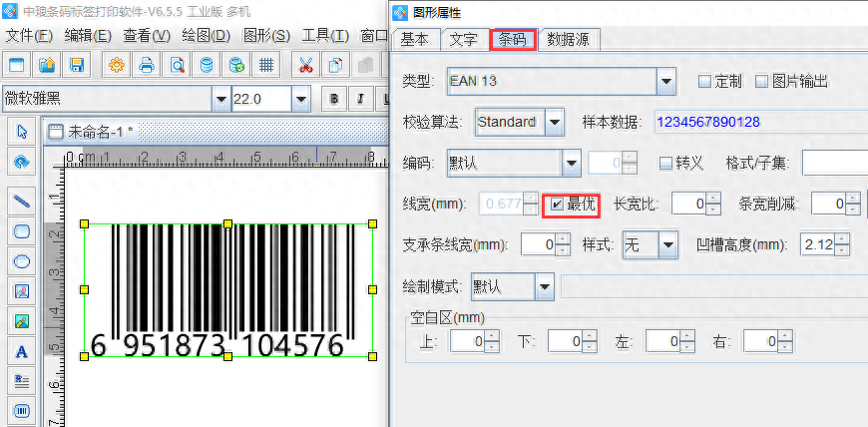The image size is (868, 427).
Task: Click the font size 22.0 field
Action: (261, 99)
